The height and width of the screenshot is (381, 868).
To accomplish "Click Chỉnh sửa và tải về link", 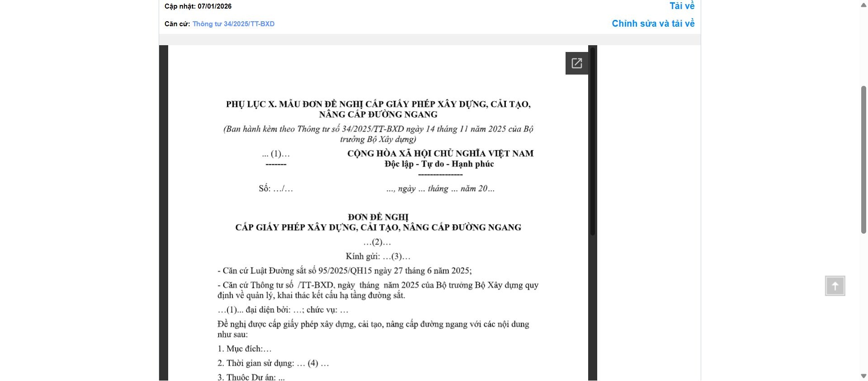I will [653, 24].
